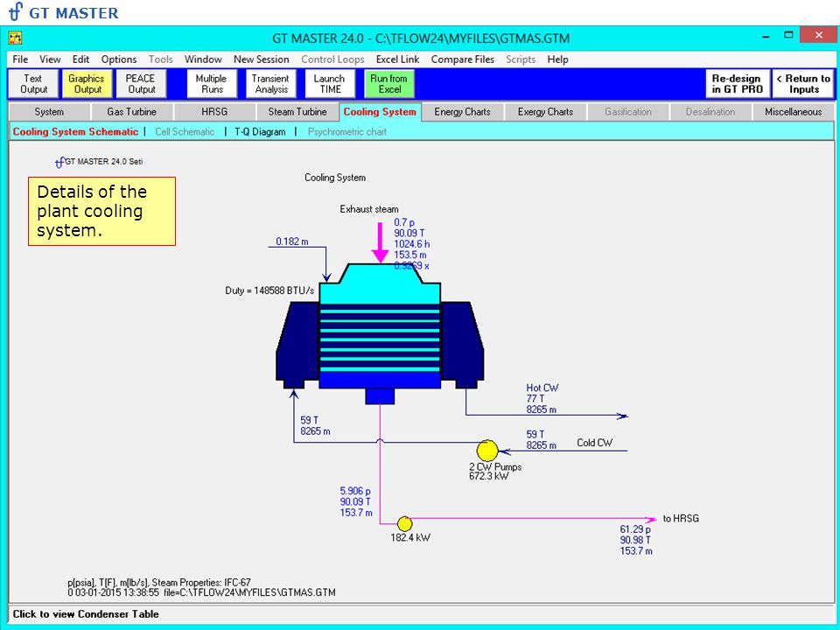
Task: Click the condensate pump circle at 182.4 kW
Action: tap(404, 523)
